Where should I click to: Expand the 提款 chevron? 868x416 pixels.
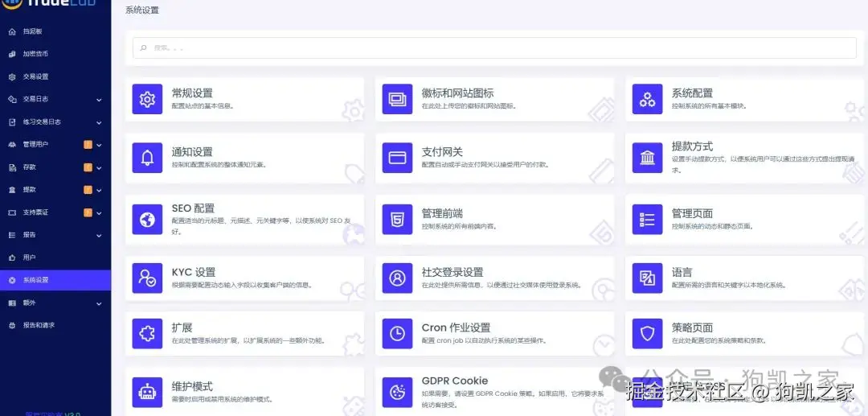click(99, 191)
